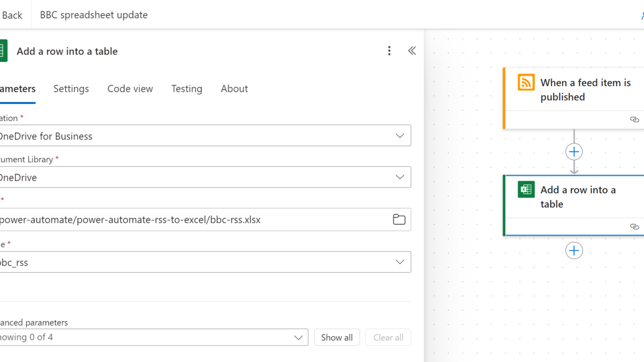Click the bbc-rss.xlsx file path field

[191, 220]
